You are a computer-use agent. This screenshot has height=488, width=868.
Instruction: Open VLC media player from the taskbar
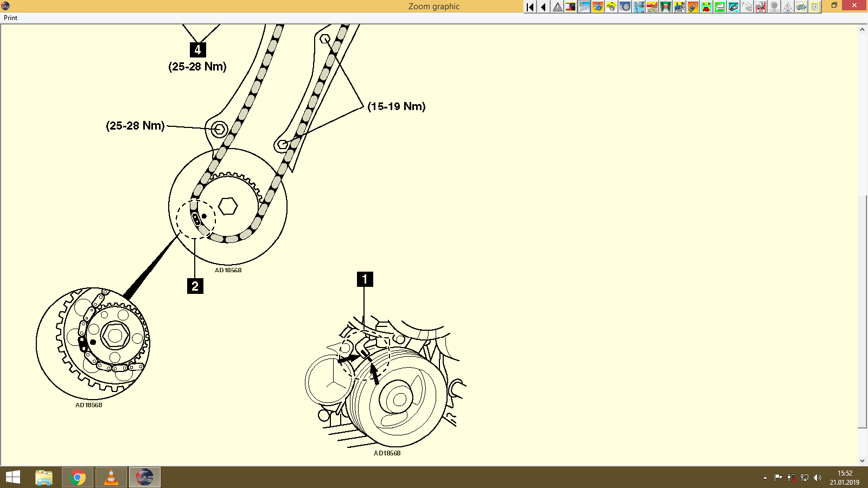111,477
